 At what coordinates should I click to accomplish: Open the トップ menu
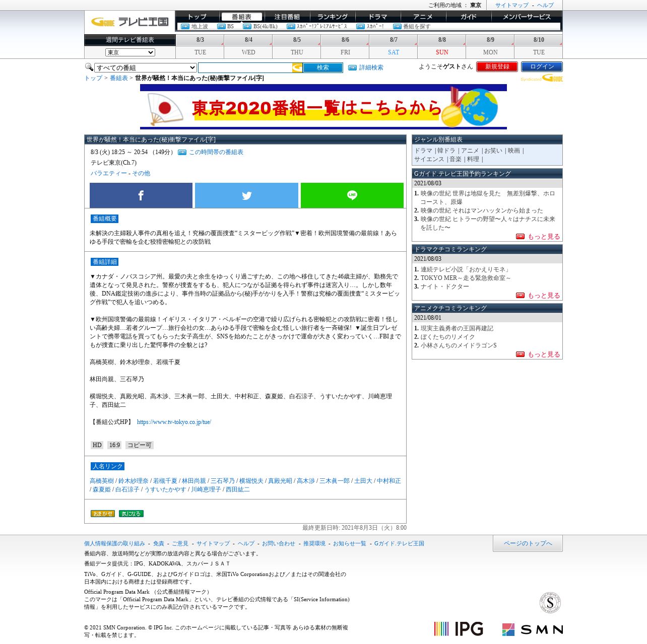pyautogui.click(x=197, y=17)
